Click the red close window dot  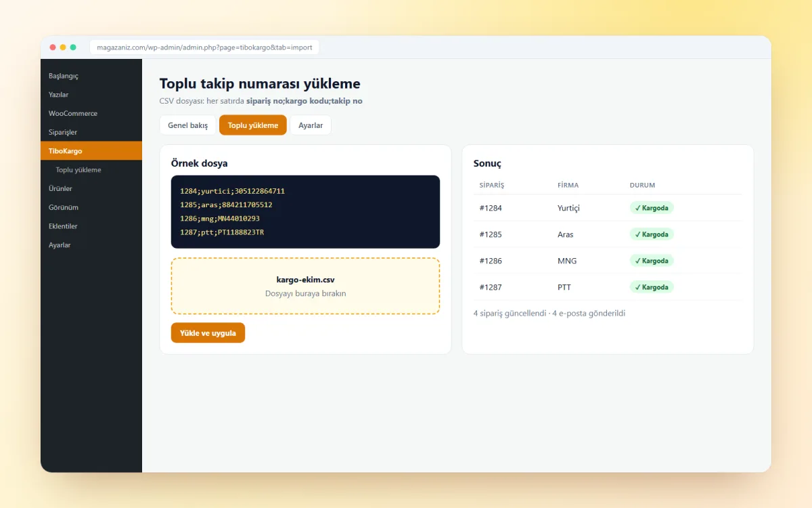coord(53,47)
